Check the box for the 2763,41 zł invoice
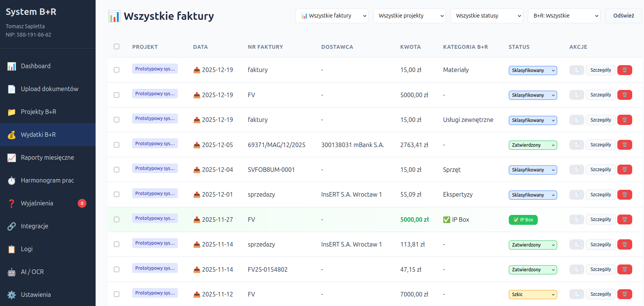Image resolution: width=644 pixels, height=306 pixels. point(117,145)
